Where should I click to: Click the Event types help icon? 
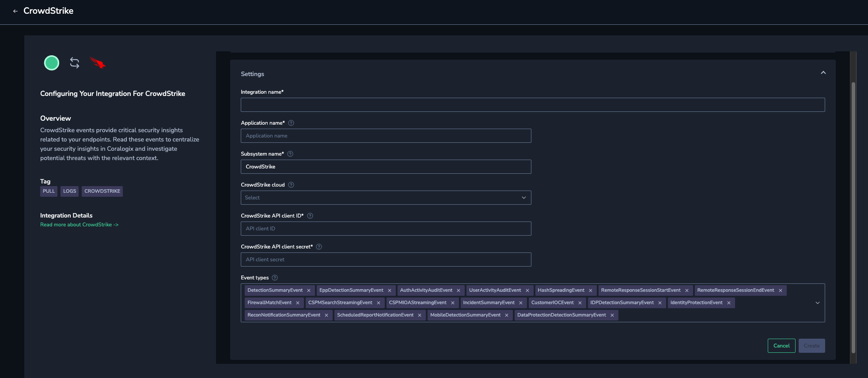click(x=275, y=278)
